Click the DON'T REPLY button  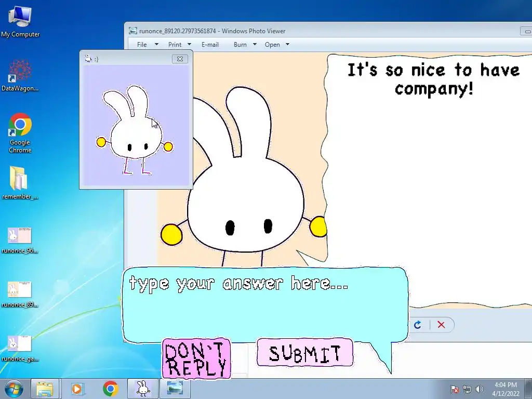(x=196, y=358)
